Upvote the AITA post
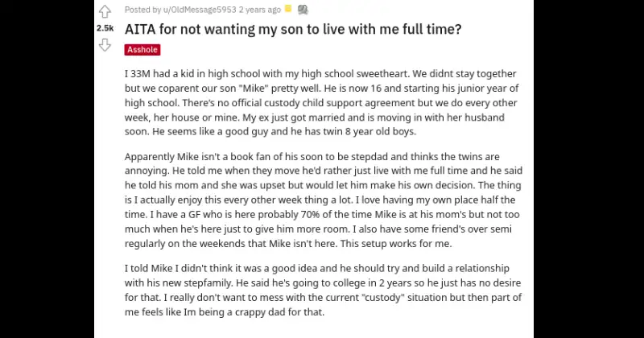This screenshot has height=338, width=644. pyautogui.click(x=105, y=11)
